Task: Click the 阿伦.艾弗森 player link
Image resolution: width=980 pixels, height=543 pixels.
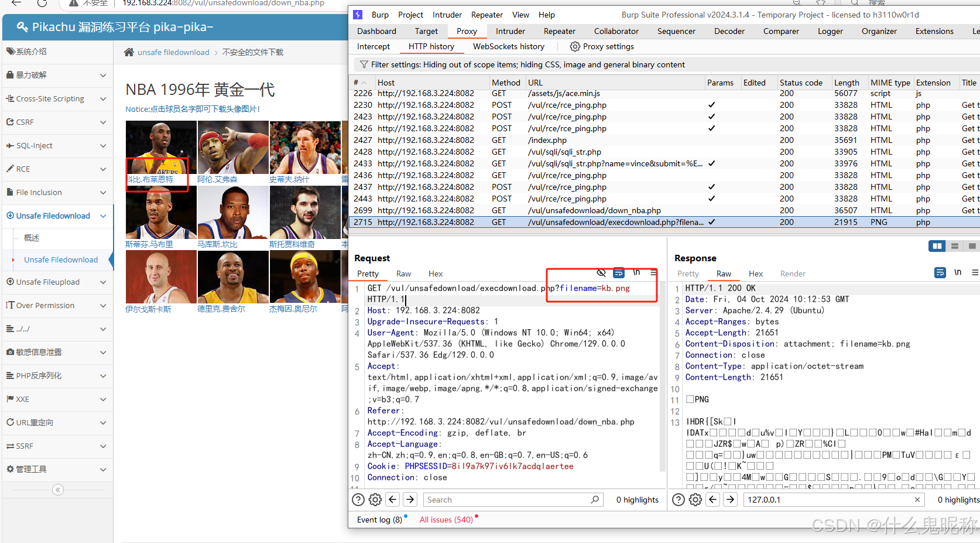Action: (218, 179)
